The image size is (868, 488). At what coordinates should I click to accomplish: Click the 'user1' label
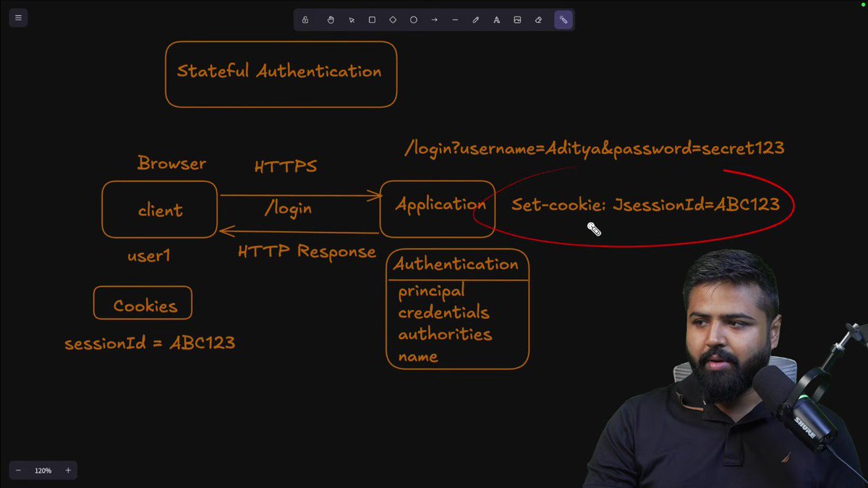149,255
